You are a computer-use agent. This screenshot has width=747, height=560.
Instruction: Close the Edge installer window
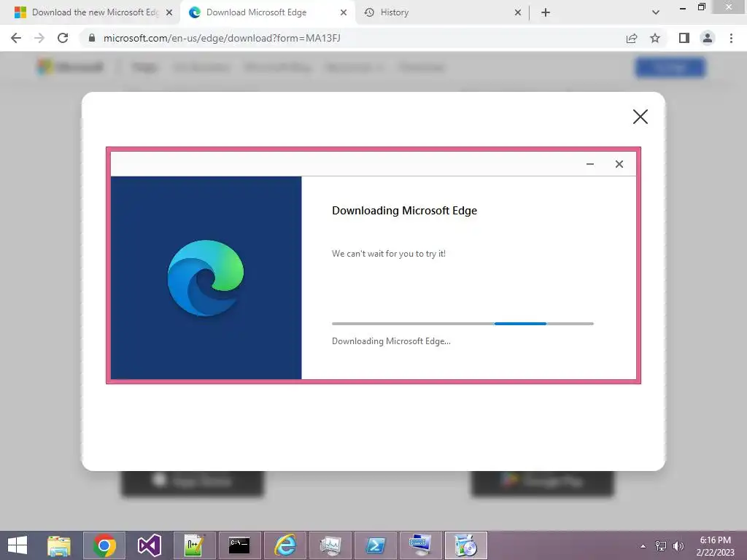tap(619, 164)
